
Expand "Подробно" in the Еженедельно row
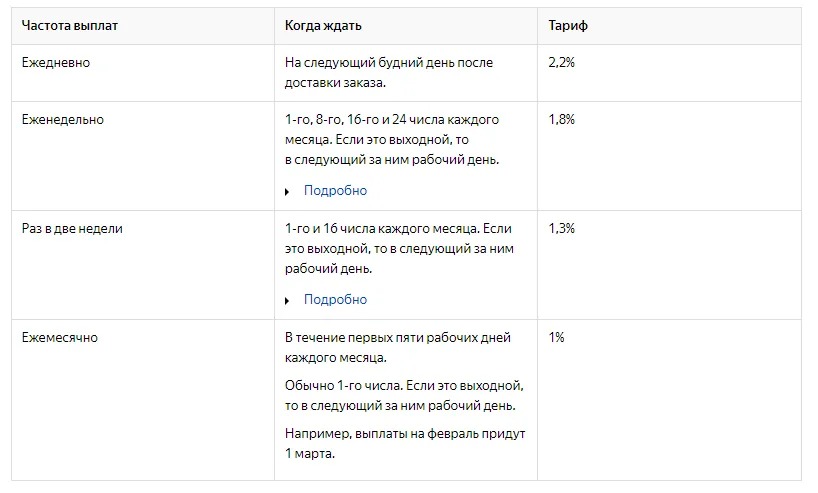coord(335,191)
